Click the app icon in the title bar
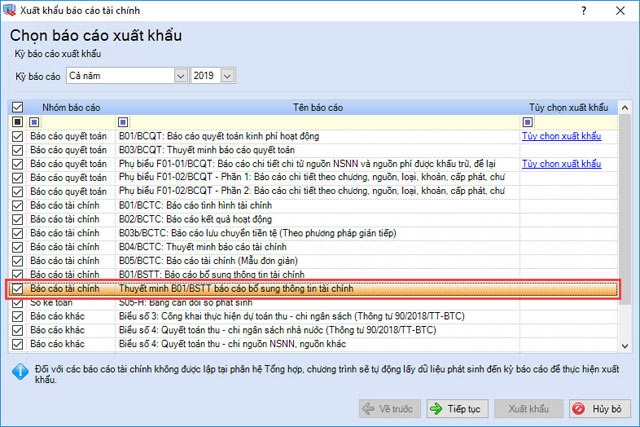Screen dimensions: 640x427 9,10
